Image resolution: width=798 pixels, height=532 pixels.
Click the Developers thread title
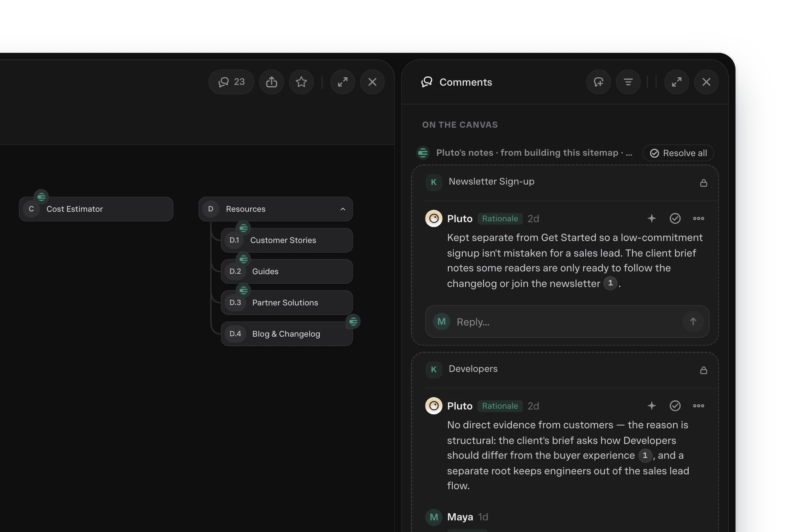(x=473, y=369)
